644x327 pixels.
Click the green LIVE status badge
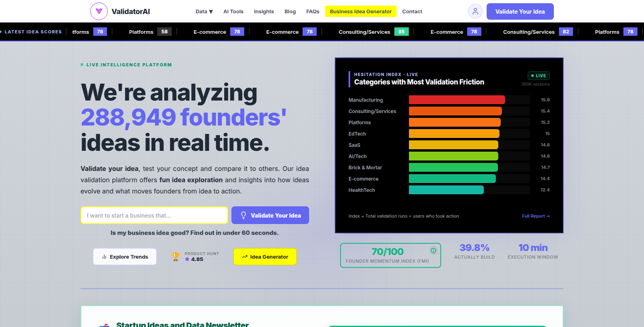click(539, 76)
